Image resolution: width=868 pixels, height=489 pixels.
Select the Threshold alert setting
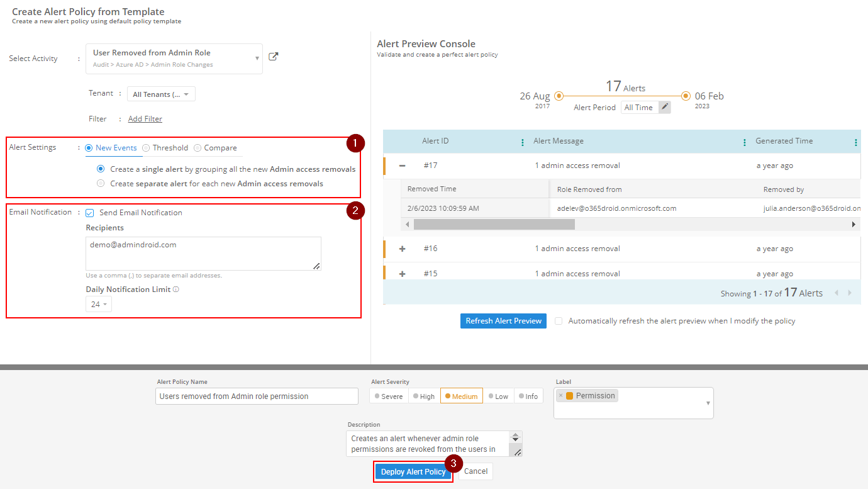click(x=146, y=148)
